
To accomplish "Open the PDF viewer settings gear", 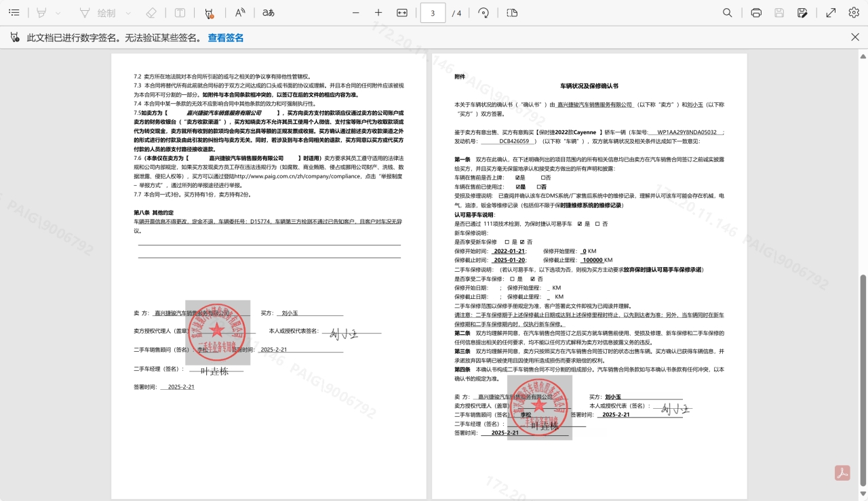I will [x=854, y=13].
